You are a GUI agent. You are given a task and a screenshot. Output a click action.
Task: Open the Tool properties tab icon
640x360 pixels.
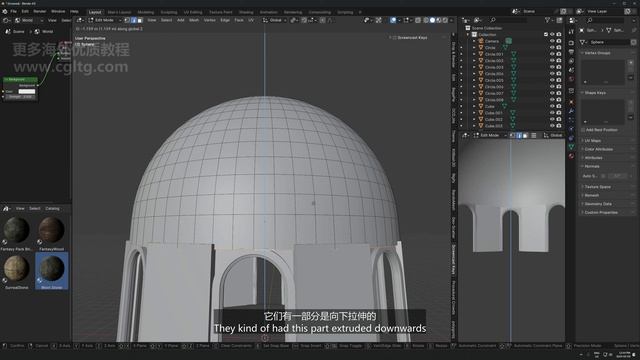click(x=571, y=32)
